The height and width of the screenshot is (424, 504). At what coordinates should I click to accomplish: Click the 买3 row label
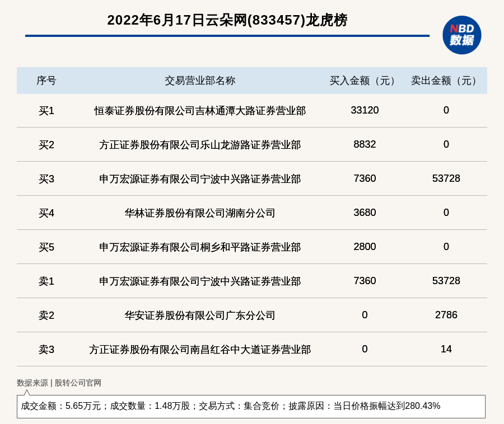click(46, 179)
